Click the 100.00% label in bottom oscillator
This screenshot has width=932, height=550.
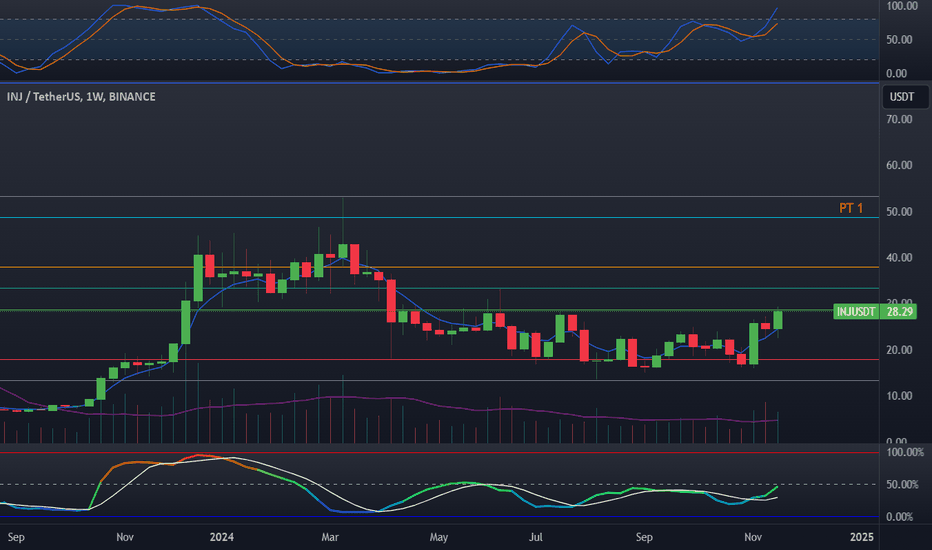pyautogui.click(x=905, y=452)
